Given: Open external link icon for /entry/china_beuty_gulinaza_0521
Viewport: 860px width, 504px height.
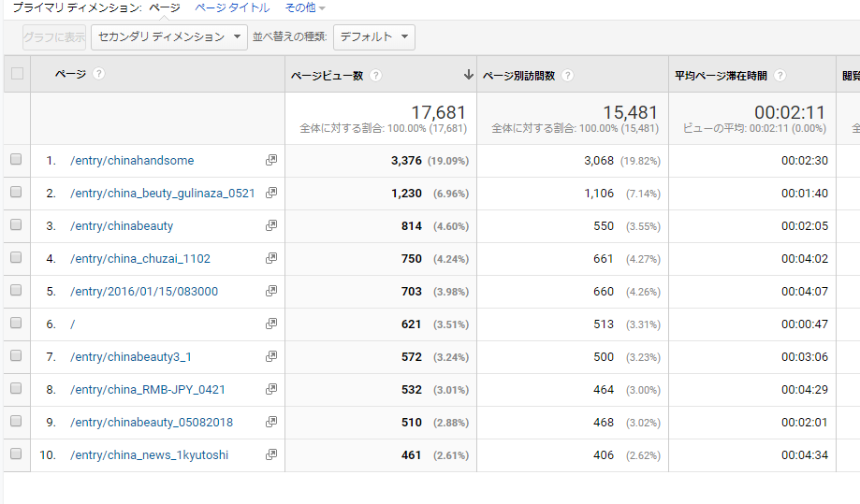Looking at the screenshot, I should point(271,193).
